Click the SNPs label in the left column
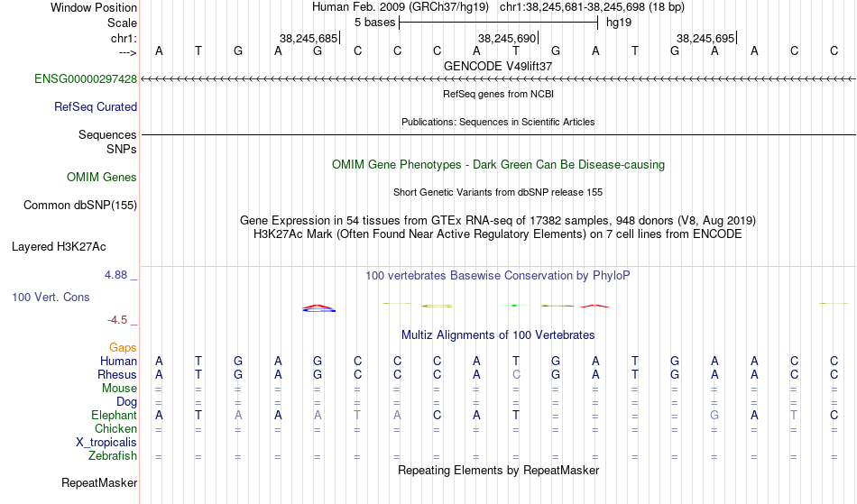The image size is (857, 504). (122, 149)
